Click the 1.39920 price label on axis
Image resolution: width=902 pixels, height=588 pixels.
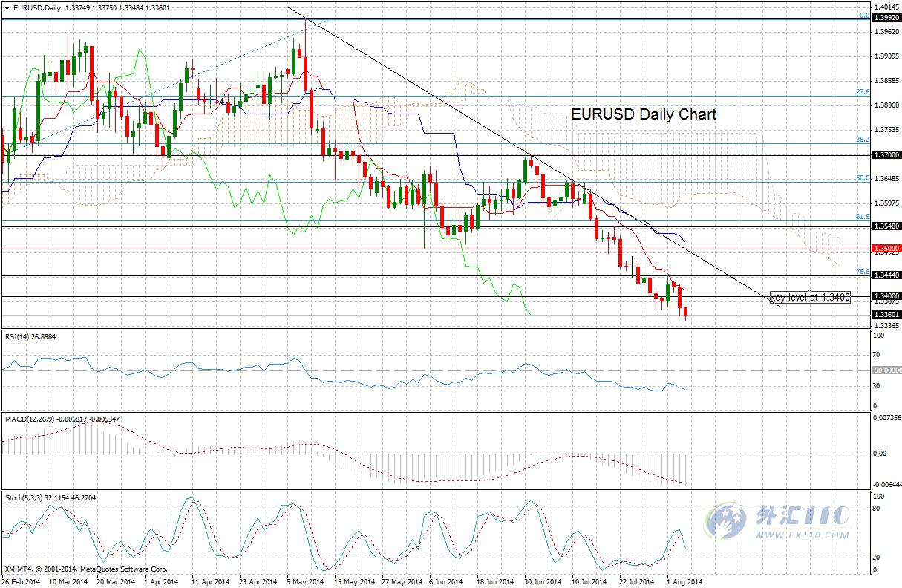point(886,17)
